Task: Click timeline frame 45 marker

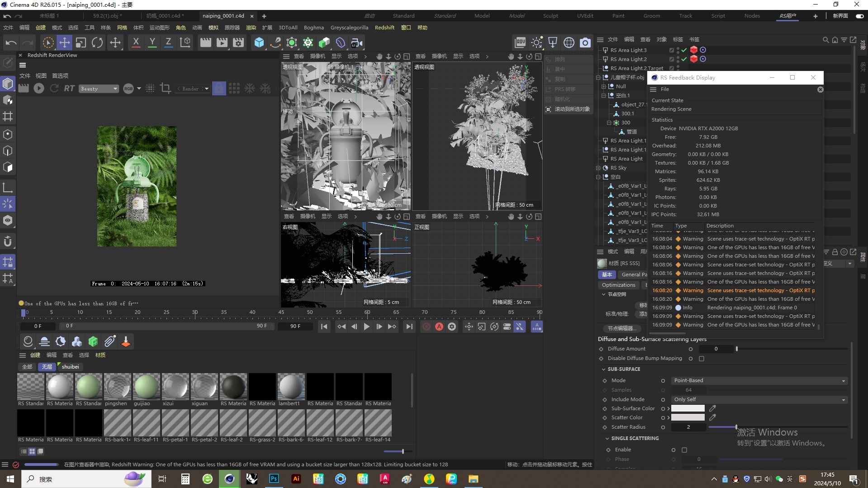Action: pyautogui.click(x=281, y=313)
